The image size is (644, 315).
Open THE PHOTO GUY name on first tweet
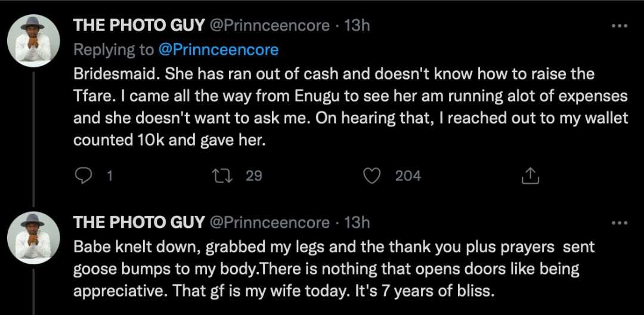tap(138, 26)
